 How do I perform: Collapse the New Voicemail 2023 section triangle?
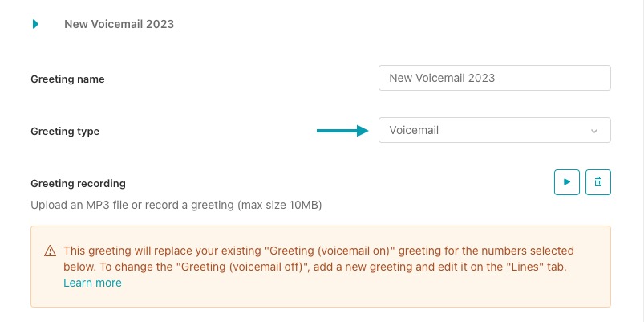[x=35, y=24]
